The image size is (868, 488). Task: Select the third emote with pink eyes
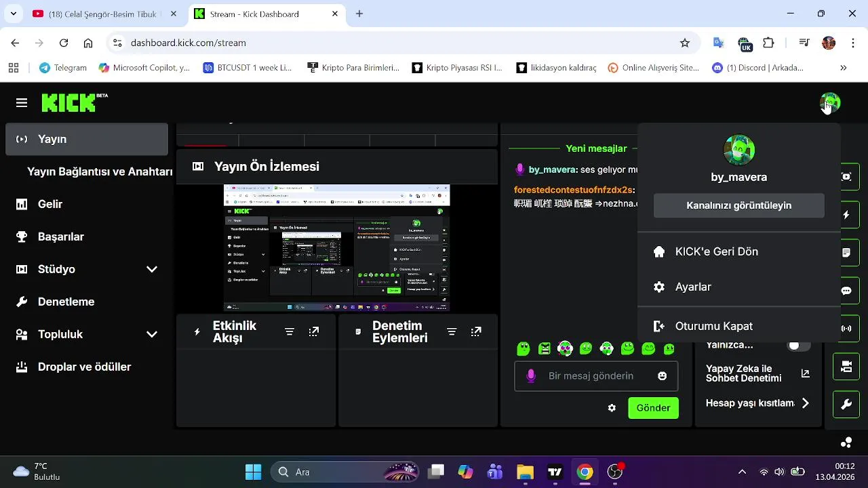pyautogui.click(x=565, y=348)
